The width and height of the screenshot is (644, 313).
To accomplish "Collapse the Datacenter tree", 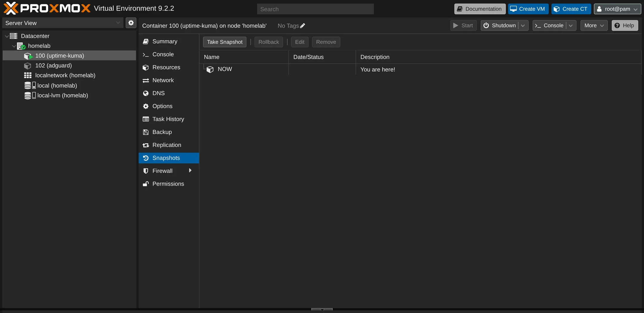I will click(x=7, y=36).
